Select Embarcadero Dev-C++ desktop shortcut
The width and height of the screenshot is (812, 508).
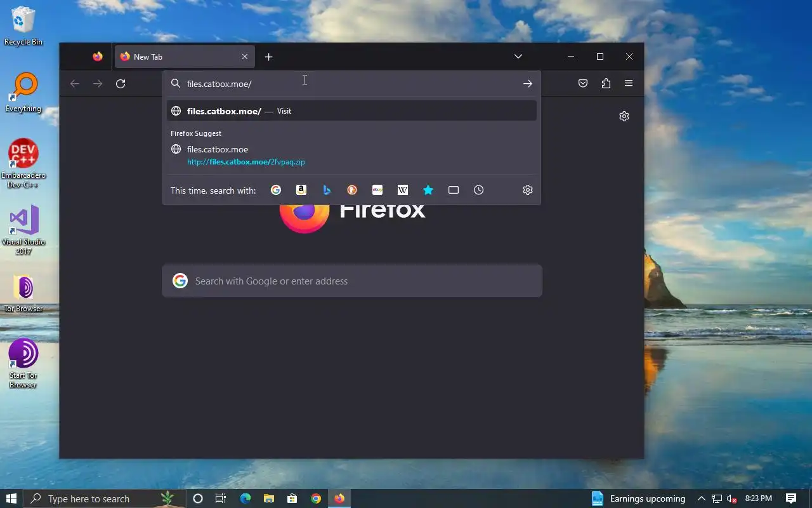pos(23,163)
